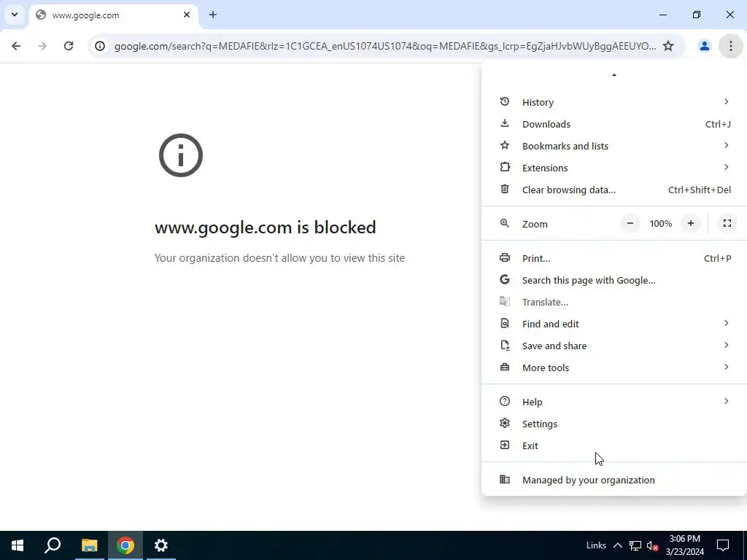This screenshot has height=560, width=747.
Task: Choose Exit to quit Chrome
Action: coord(614,446)
